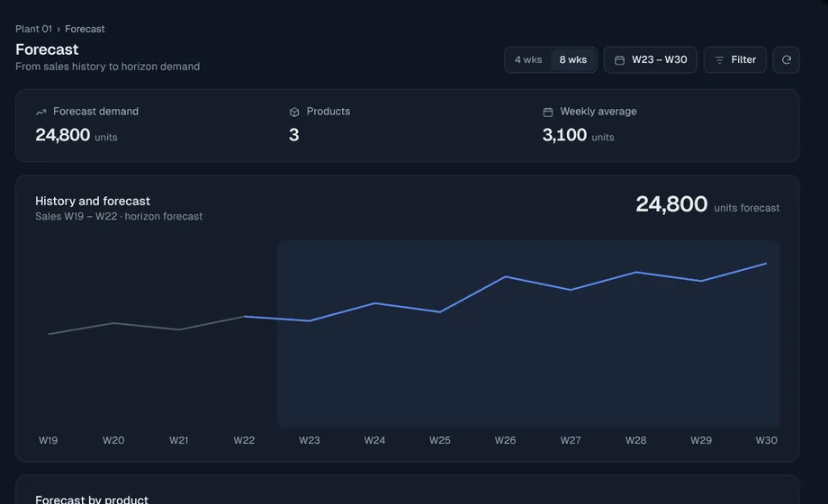Click the Products count 3
828x504 pixels.
click(x=294, y=135)
